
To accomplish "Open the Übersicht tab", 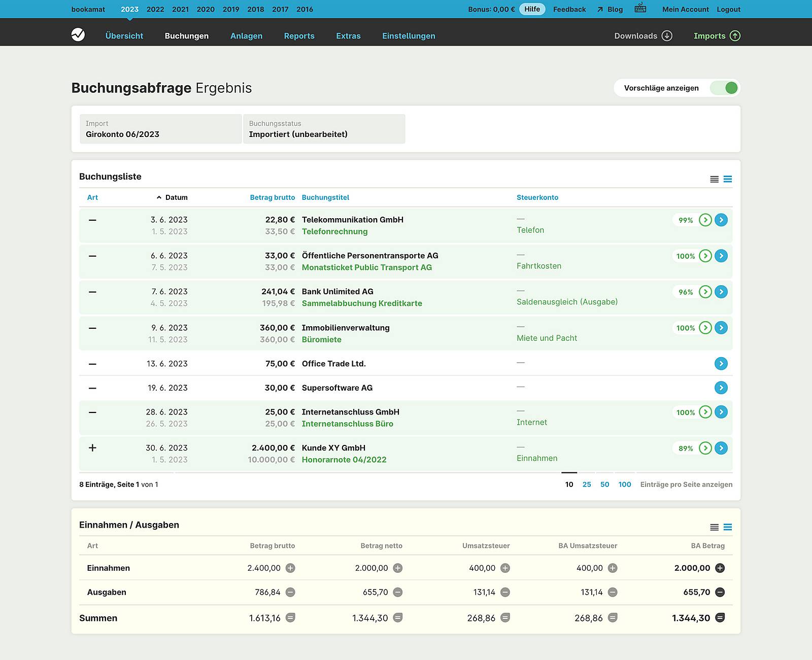I will (x=124, y=36).
